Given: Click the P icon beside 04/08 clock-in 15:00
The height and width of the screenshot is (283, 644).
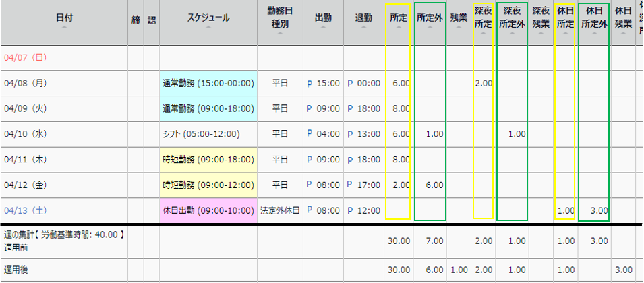Looking at the screenshot, I should (310, 83).
